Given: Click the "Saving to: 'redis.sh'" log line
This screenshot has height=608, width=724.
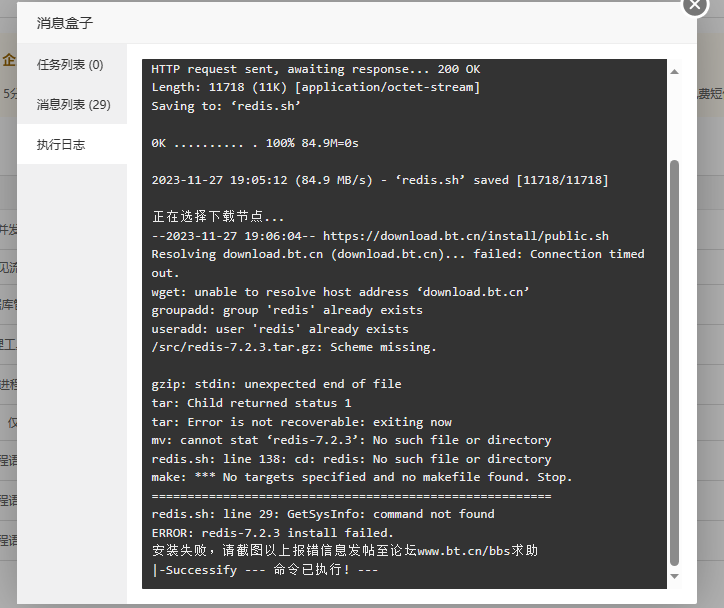Looking at the screenshot, I should tap(226, 106).
